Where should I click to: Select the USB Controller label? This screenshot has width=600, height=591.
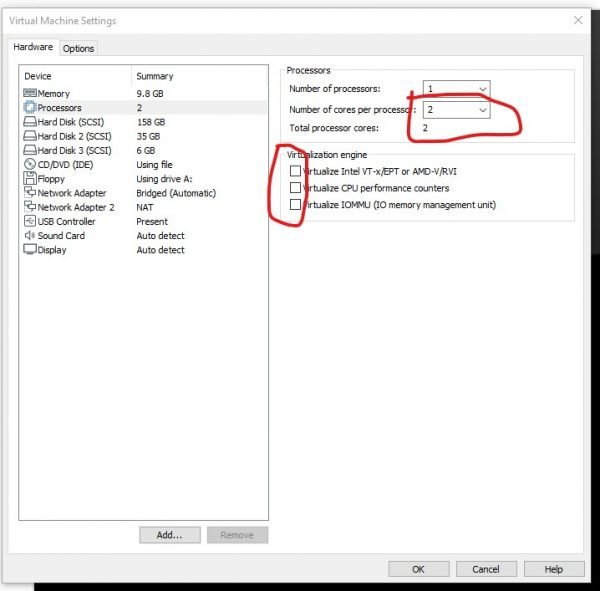coord(67,221)
